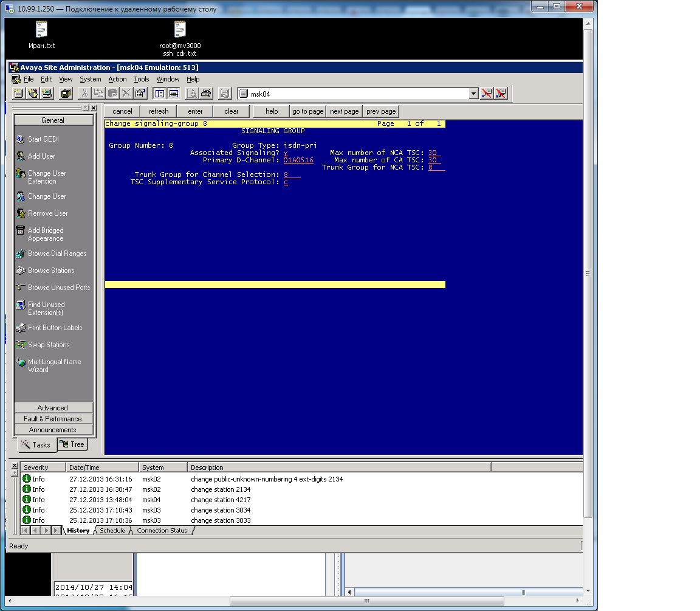Click the prev page button

click(x=381, y=111)
